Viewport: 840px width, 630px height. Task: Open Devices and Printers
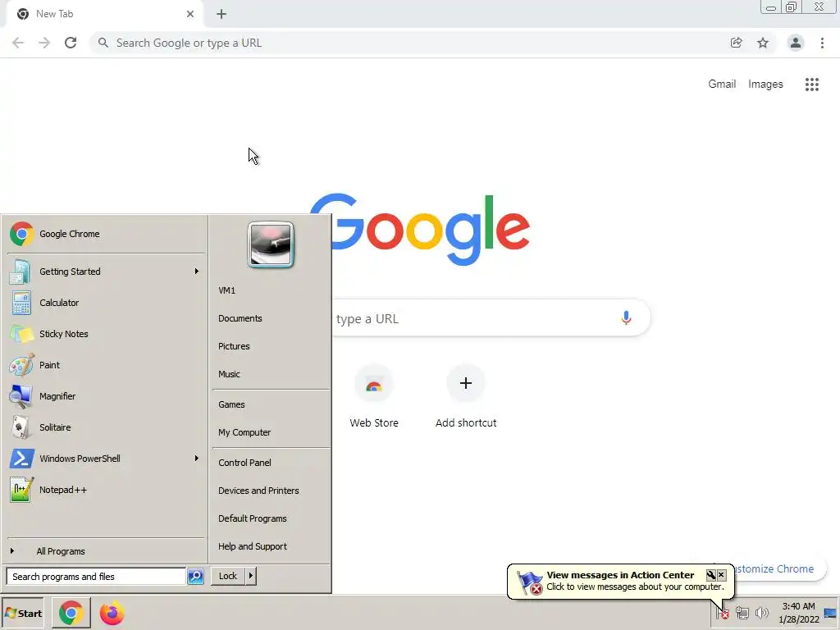pos(270,491)
